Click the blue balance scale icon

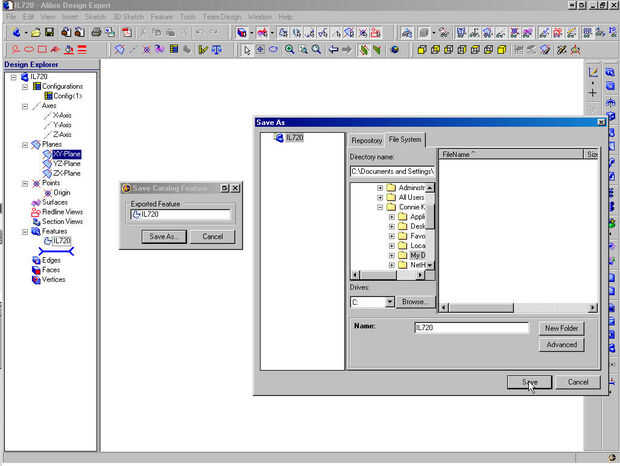[x=217, y=50]
